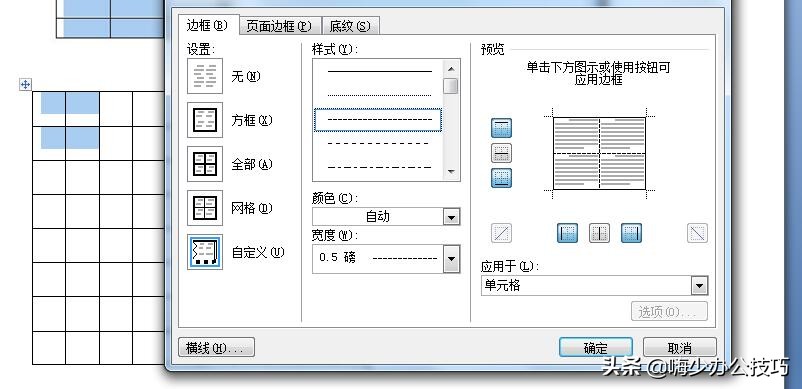Select the 无 (None) border setting icon
The height and width of the screenshot is (389, 802).
point(205,76)
